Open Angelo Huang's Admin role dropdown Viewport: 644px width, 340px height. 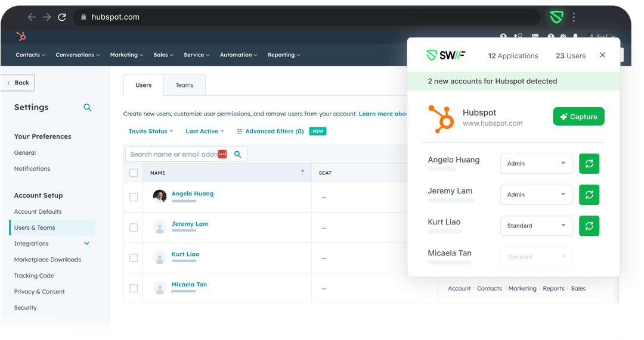[x=537, y=164]
